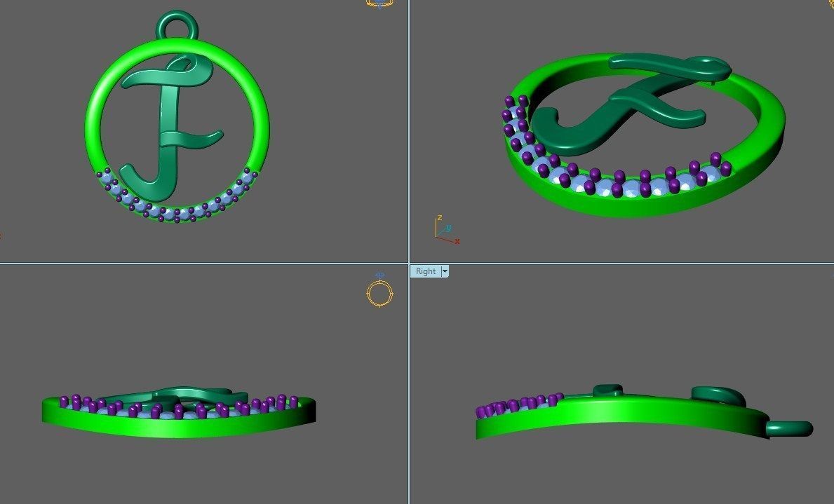Click the "Right" viewport title label
This screenshot has width=834, height=504.
point(426,271)
